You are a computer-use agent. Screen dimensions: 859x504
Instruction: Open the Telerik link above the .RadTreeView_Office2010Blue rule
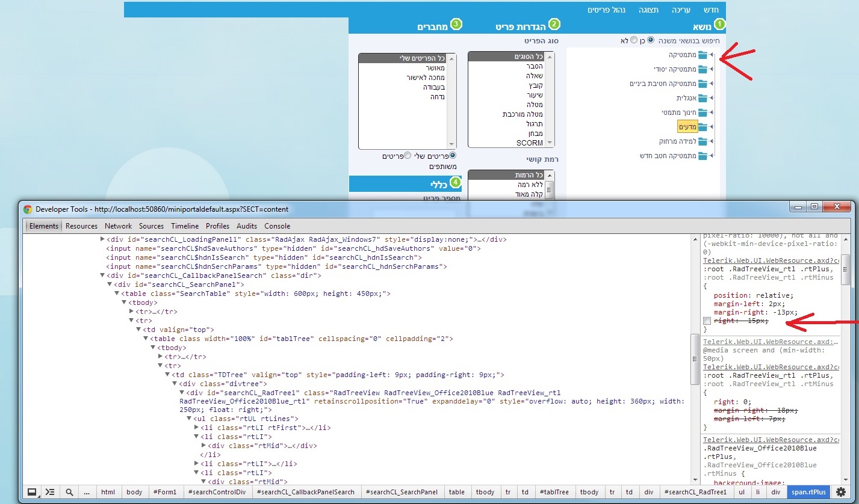[x=771, y=440]
